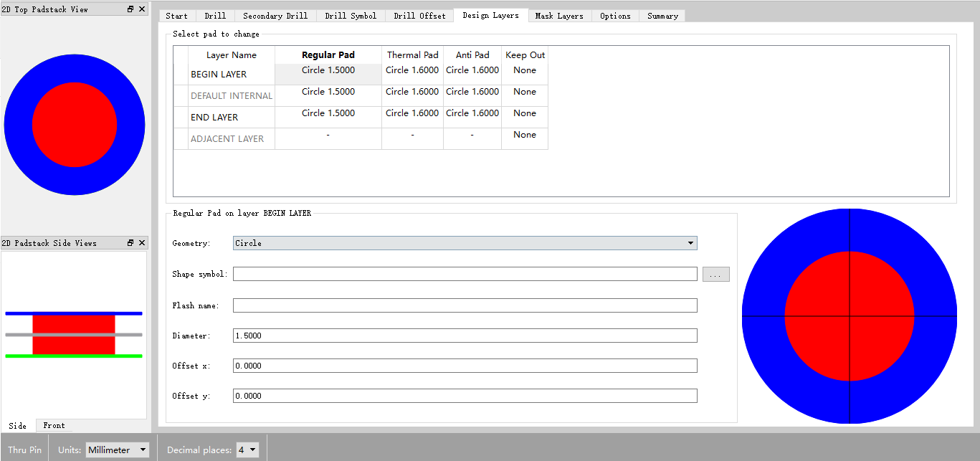Screen dimensions: 980x461
Task: Select BEGIN LAYER Anti Pad cell
Action: 472,75
